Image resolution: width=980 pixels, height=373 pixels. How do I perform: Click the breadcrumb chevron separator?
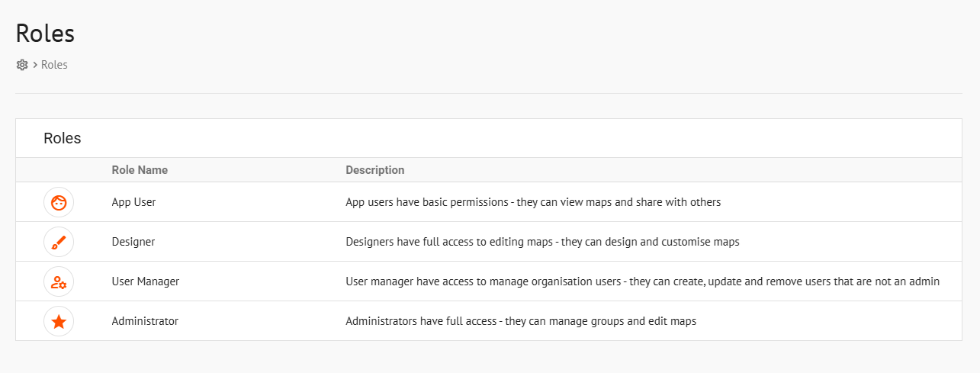[x=35, y=65]
